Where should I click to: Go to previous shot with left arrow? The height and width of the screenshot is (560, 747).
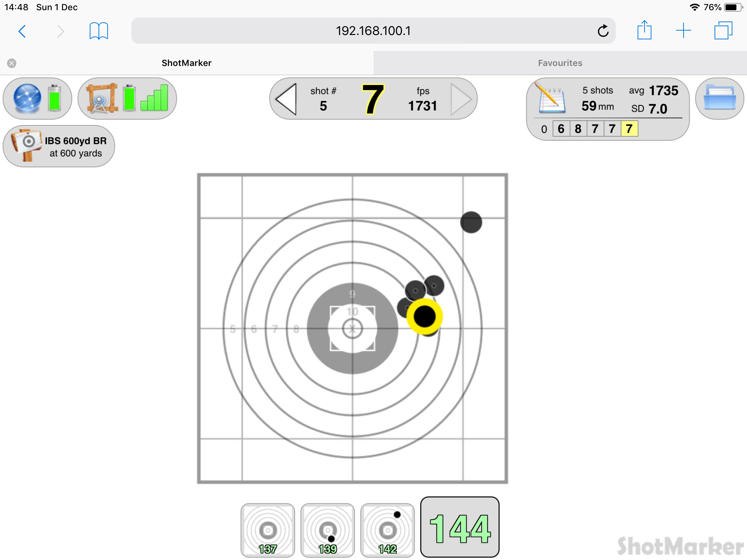pyautogui.click(x=286, y=99)
